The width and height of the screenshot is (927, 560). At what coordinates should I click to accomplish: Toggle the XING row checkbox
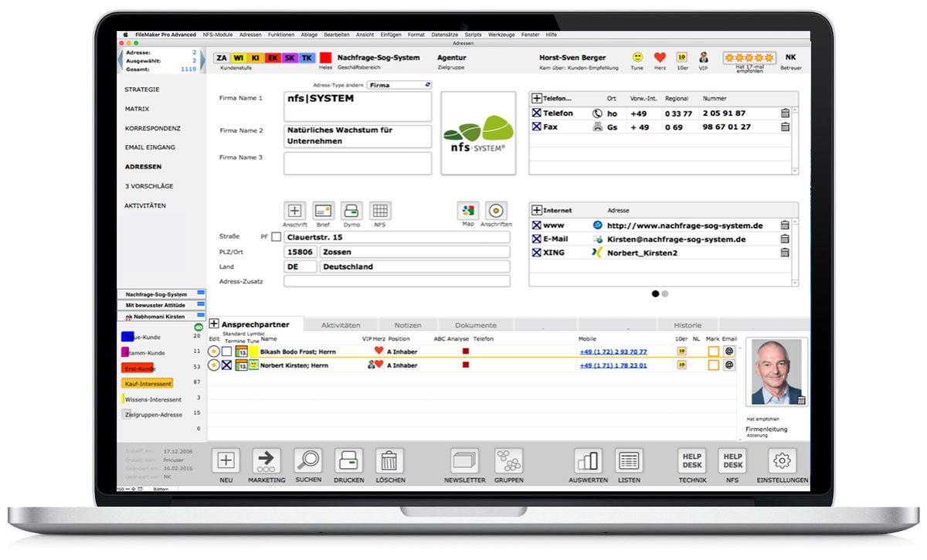(x=537, y=253)
